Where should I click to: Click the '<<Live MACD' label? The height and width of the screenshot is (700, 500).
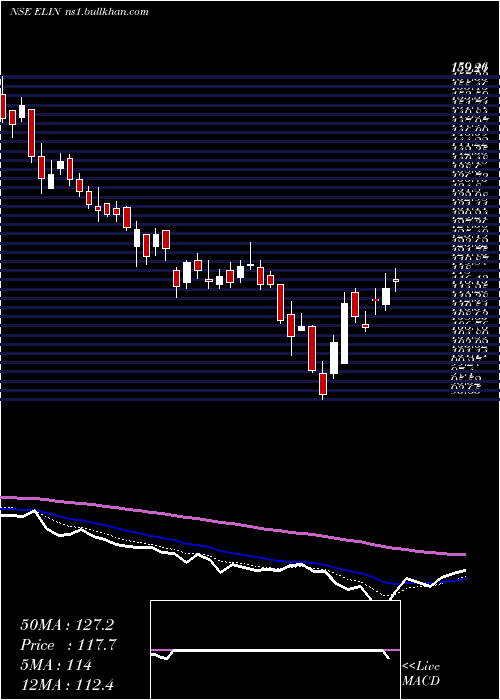coord(421,674)
